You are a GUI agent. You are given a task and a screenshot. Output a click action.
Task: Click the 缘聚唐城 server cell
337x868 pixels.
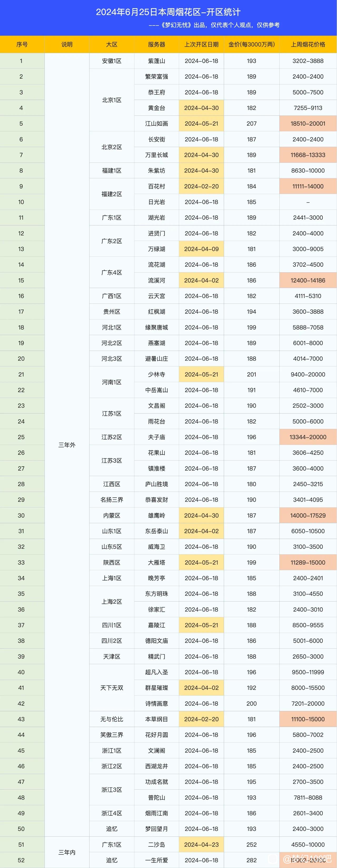tap(157, 327)
